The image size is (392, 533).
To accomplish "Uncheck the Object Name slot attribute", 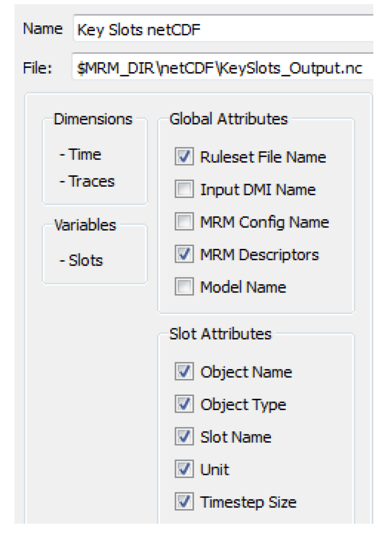I will pos(184,372).
